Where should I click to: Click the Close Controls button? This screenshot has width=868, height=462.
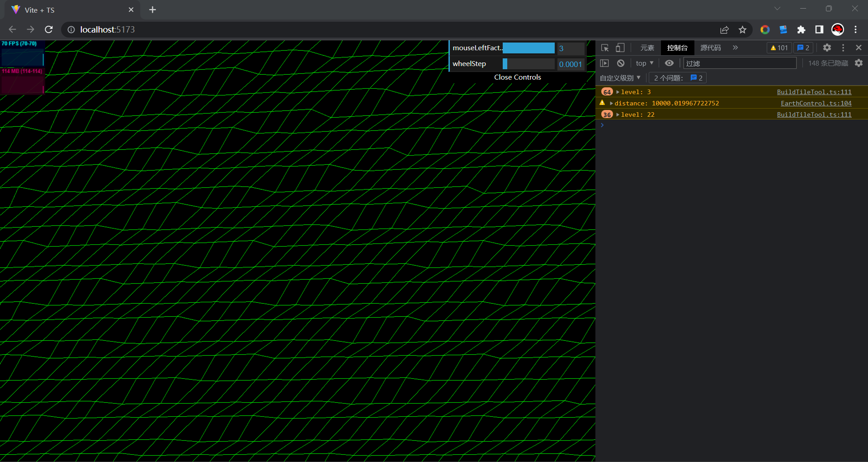click(x=517, y=77)
